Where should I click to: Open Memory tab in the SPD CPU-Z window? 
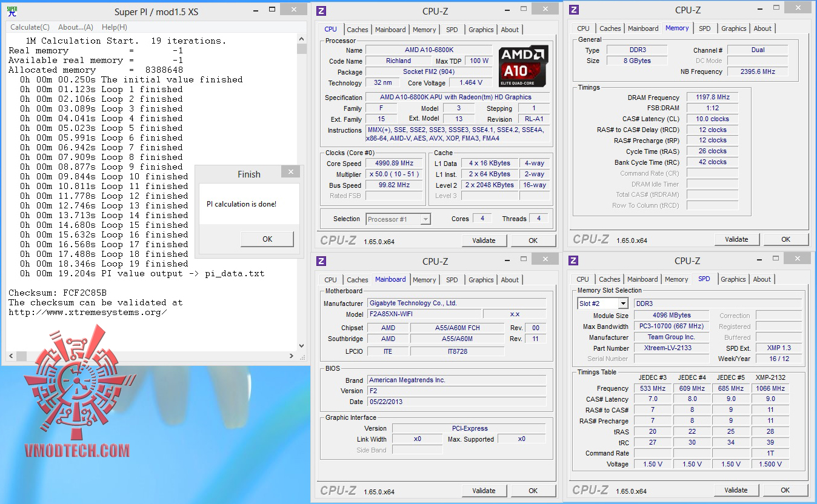coord(676,279)
